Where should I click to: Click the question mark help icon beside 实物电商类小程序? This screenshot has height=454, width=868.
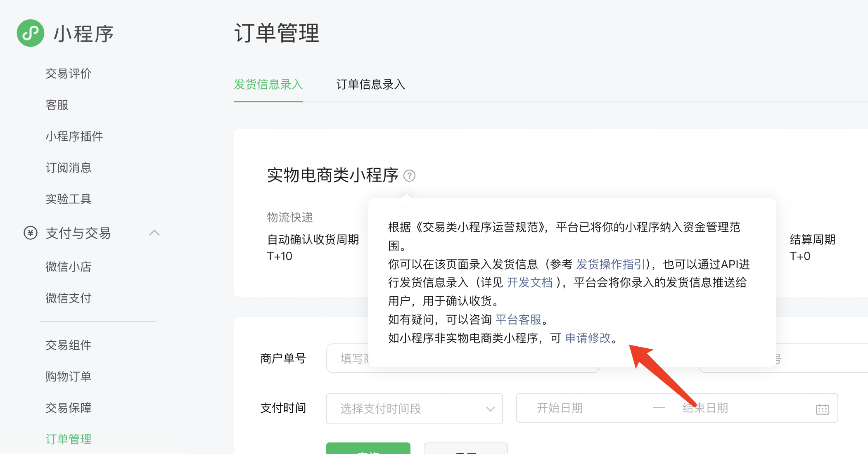click(409, 176)
